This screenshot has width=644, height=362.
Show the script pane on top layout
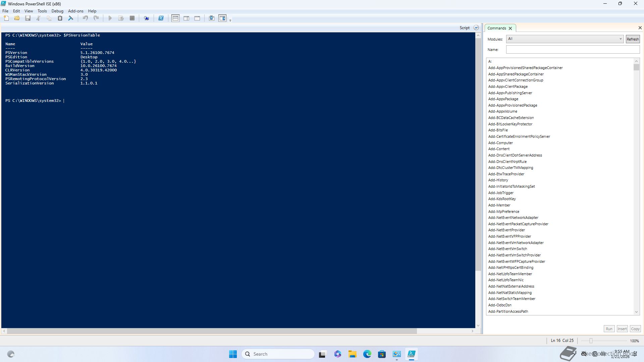[x=175, y=18]
